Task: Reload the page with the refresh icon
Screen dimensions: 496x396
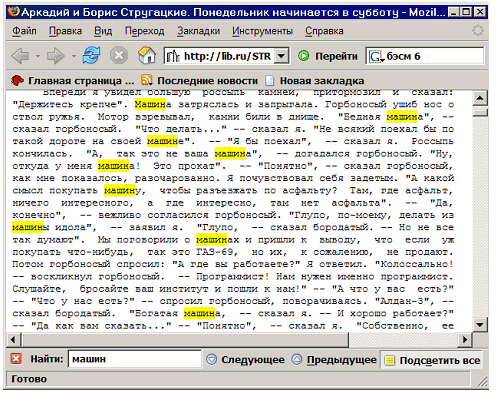Action: click(91, 55)
